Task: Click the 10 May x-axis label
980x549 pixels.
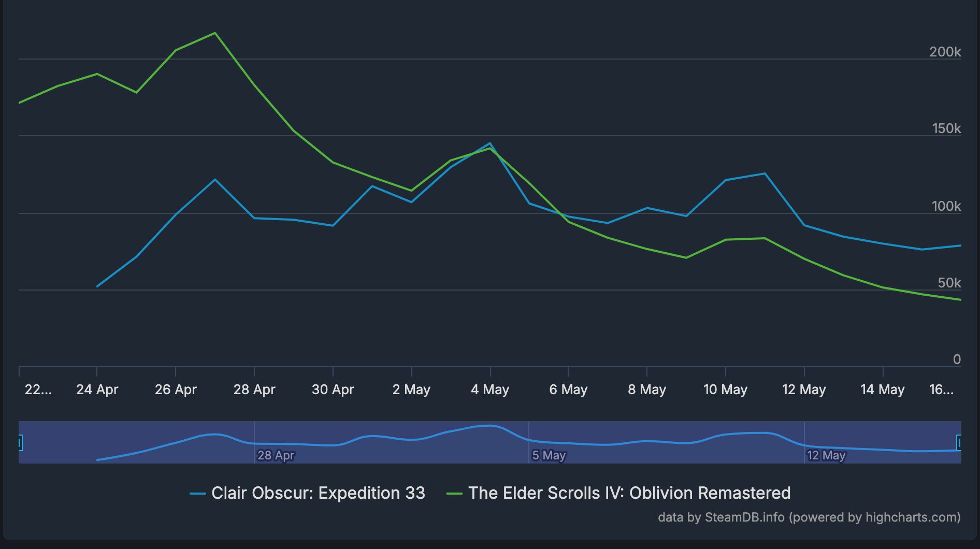Action: (x=725, y=389)
